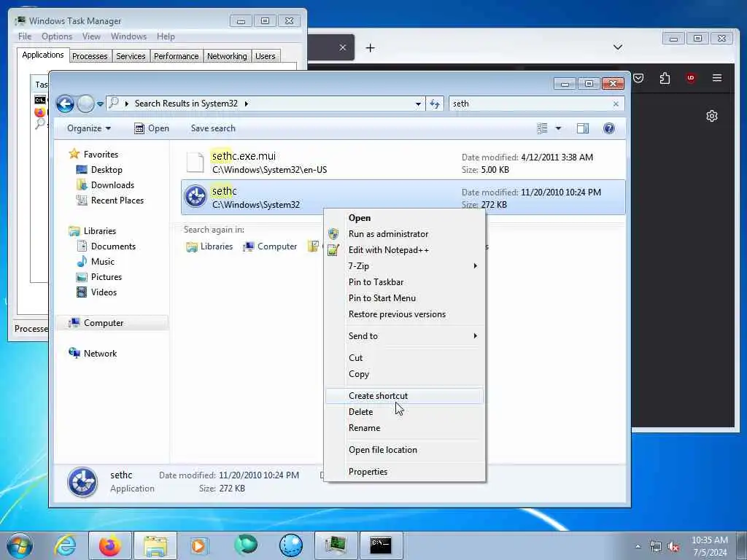Clear the 'seth' search box
The width and height of the screenshot is (747, 560).
pyautogui.click(x=616, y=104)
